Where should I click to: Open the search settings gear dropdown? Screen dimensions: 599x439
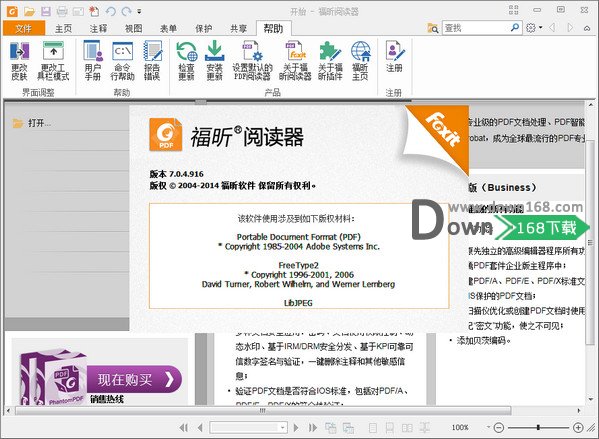pyautogui.click(x=534, y=28)
